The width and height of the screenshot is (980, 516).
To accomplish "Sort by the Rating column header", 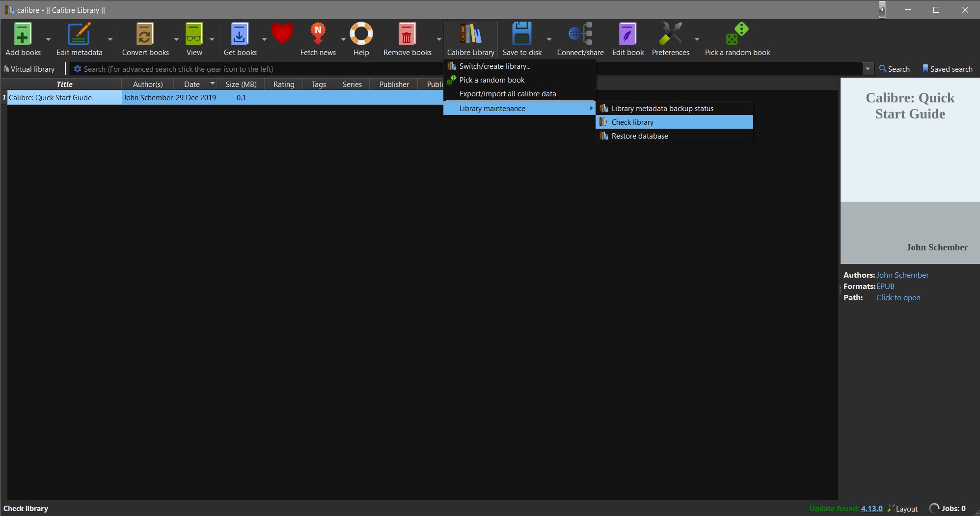I will click(284, 84).
